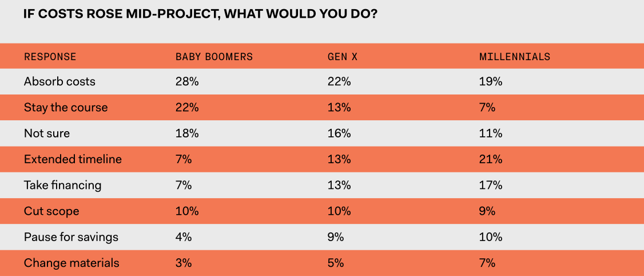Select the Change materials row label
The width and height of the screenshot is (644, 276).
tap(71, 263)
